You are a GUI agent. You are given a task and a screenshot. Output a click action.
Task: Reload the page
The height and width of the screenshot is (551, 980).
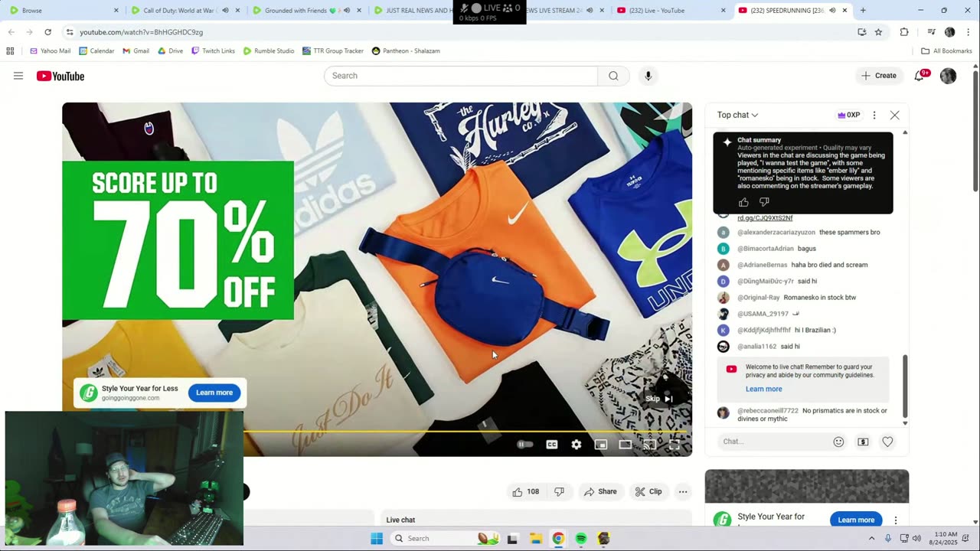point(47,32)
